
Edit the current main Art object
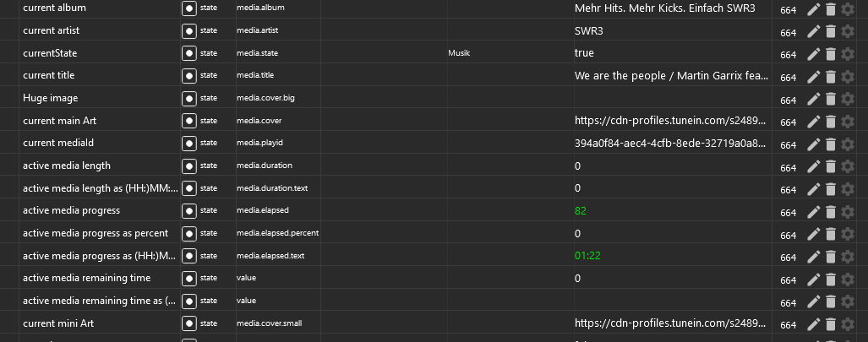[813, 122]
